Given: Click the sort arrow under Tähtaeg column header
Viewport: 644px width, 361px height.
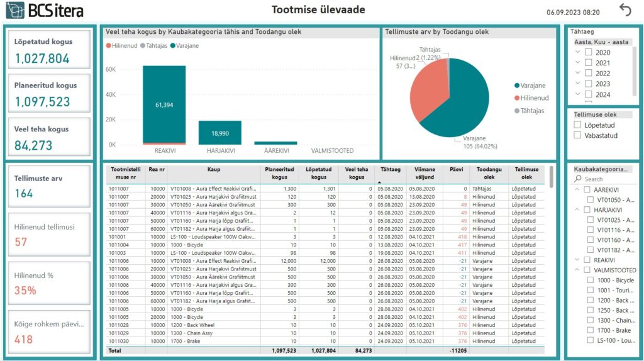Looking at the screenshot, I should [x=379, y=182].
